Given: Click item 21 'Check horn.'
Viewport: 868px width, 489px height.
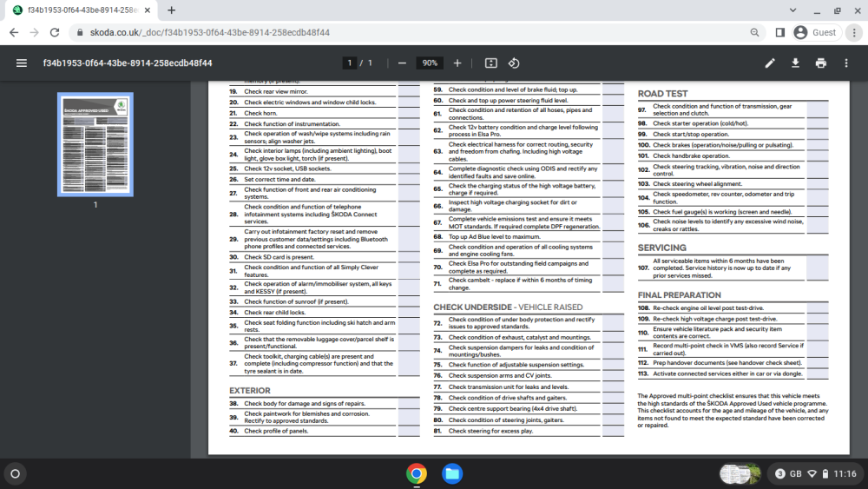Looking at the screenshot, I should [260, 113].
